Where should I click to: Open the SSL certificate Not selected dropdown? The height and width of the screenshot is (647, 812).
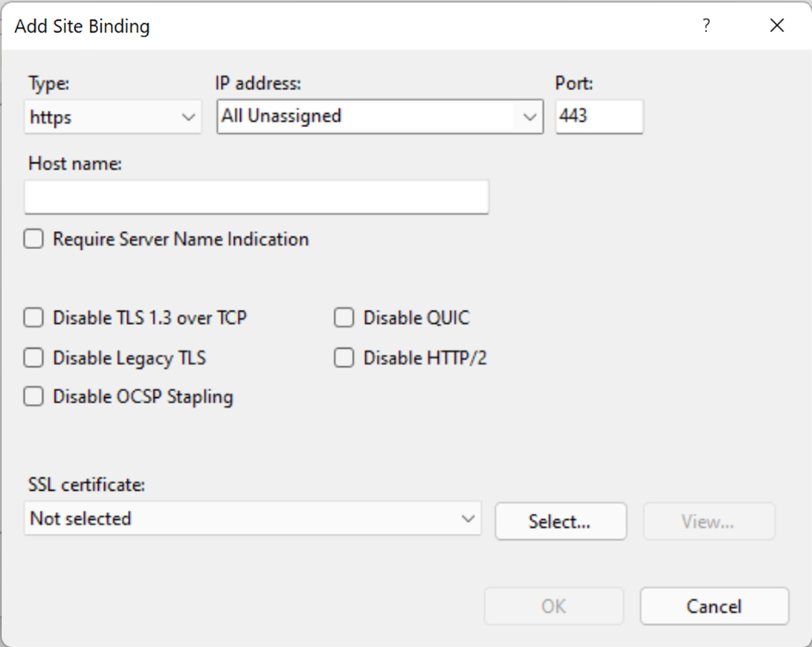click(253, 518)
